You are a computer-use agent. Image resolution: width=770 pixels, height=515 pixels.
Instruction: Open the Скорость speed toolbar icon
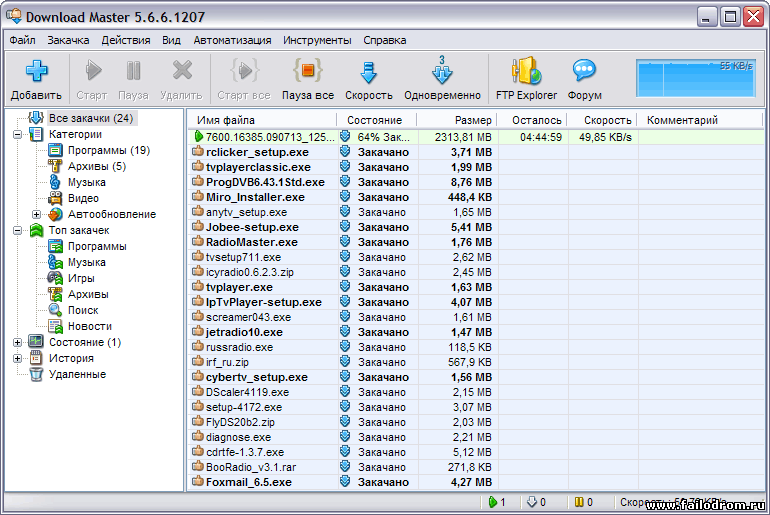pyautogui.click(x=368, y=72)
